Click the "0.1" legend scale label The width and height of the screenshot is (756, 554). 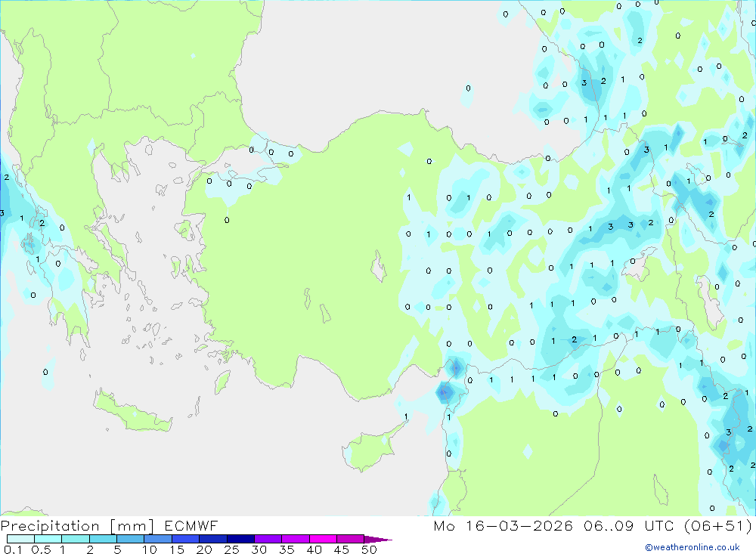(x=13, y=549)
